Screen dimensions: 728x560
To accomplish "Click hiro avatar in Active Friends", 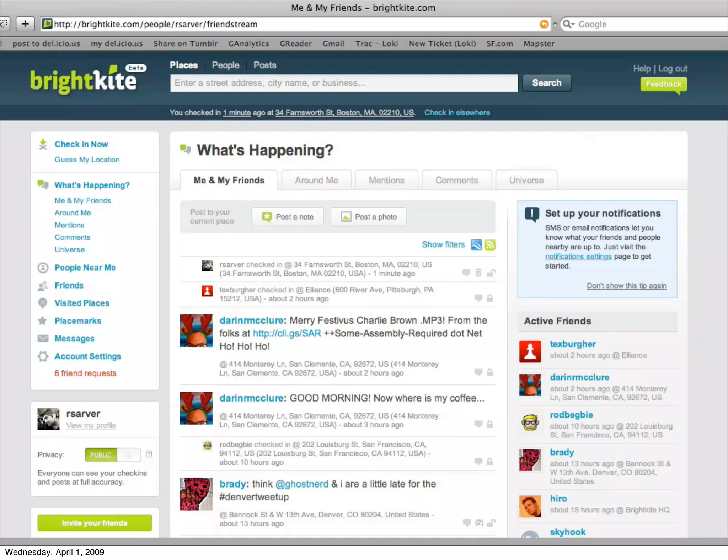I will (530, 506).
